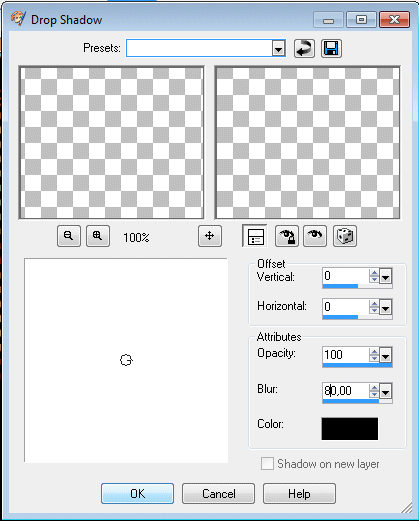419x521 pixels.
Task: Click the 100% zoom level text
Action: 136,237
